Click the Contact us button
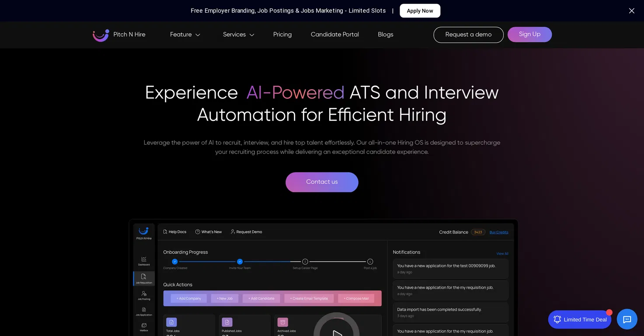Image resolution: width=644 pixels, height=336 pixels. tap(322, 182)
